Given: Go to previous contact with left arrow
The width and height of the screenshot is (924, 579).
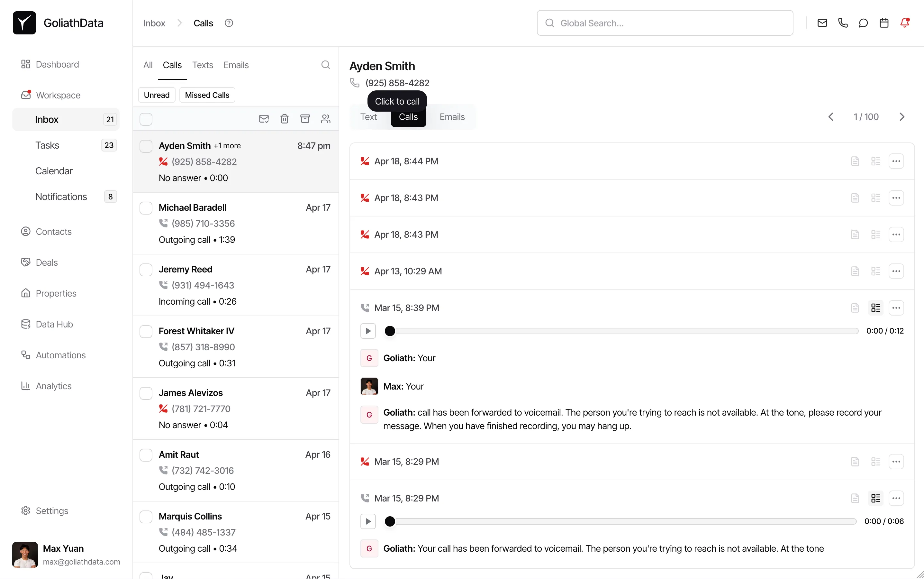Looking at the screenshot, I should [x=831, y=116].
